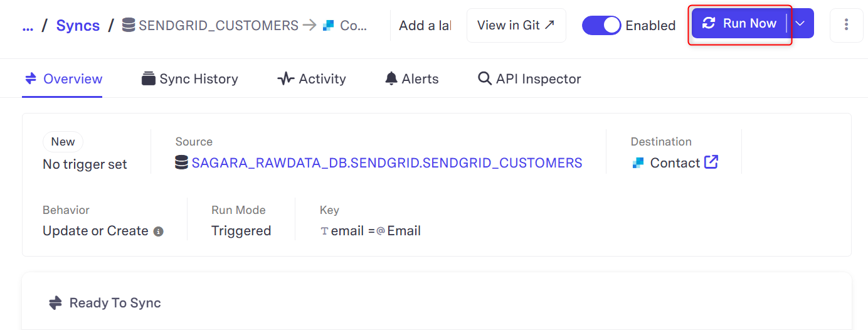Switch to the Sync History tab

(x=190, y=78)
